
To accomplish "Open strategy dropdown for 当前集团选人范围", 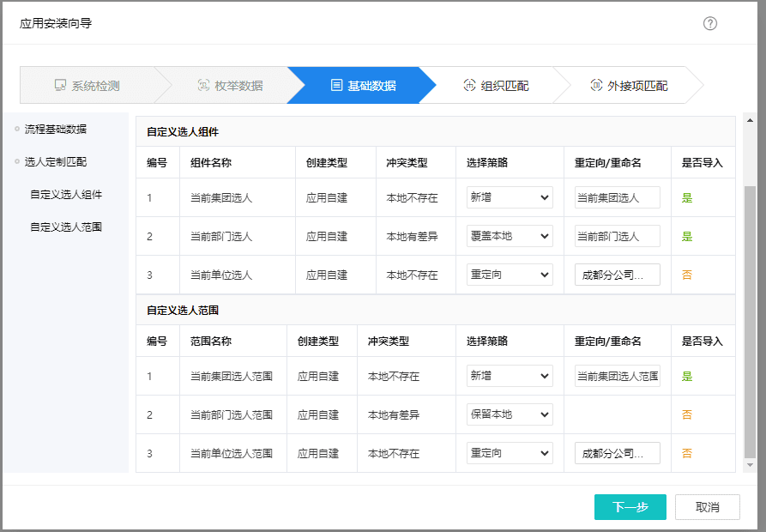I will point(510,376).
